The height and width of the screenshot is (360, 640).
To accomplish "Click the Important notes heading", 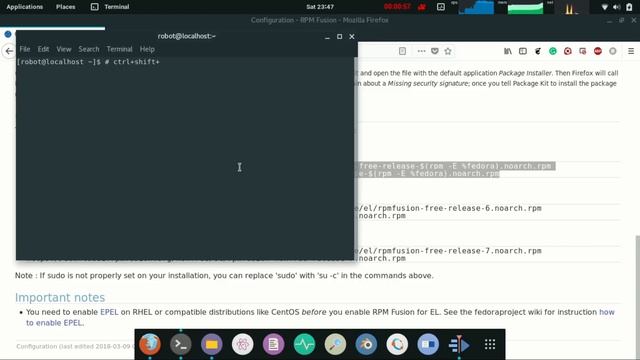I will click(60, 298).
